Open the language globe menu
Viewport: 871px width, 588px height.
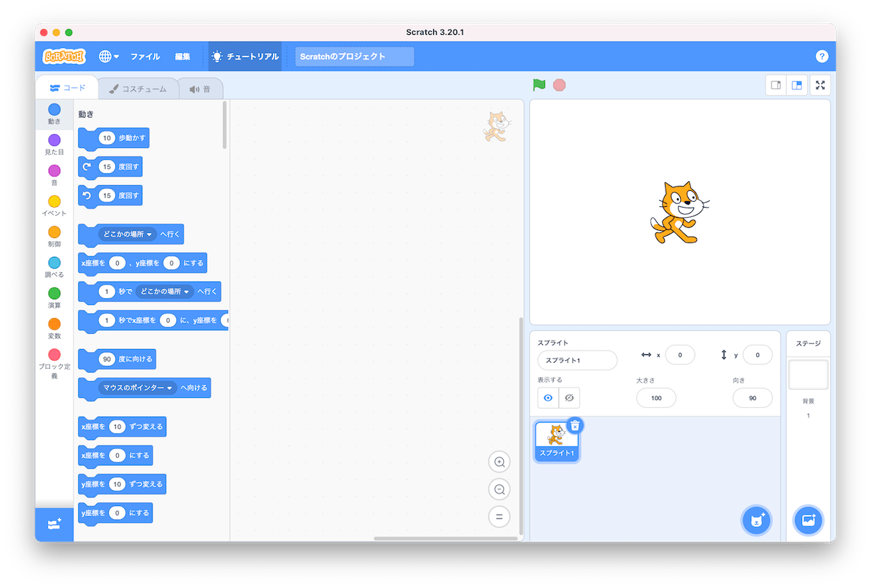[x=109, y=56]
